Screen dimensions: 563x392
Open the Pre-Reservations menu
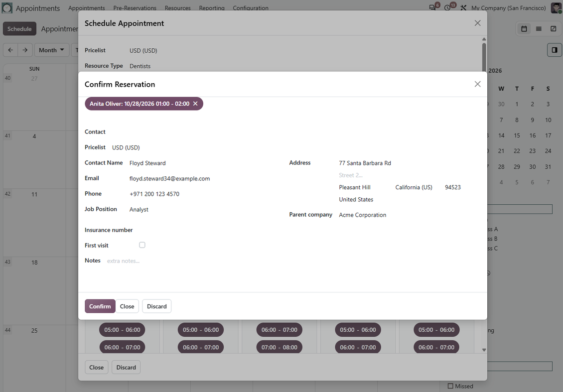[135, 8]
